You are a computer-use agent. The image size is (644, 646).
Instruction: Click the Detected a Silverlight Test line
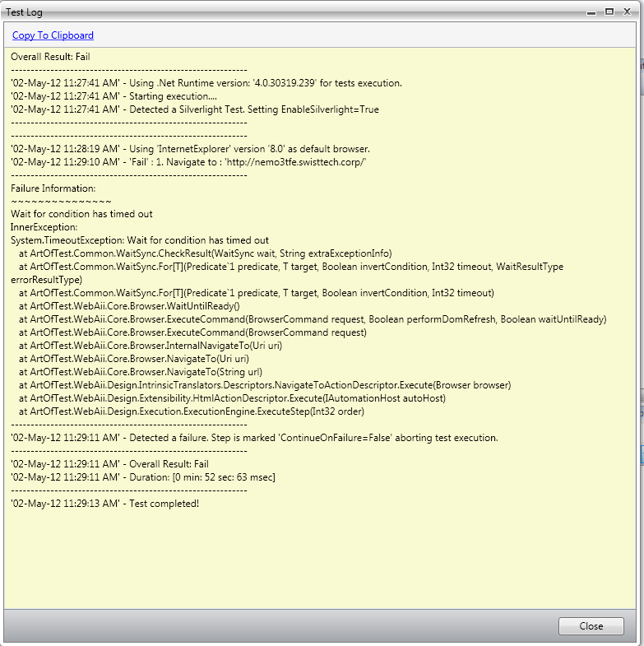coord(195,109)
